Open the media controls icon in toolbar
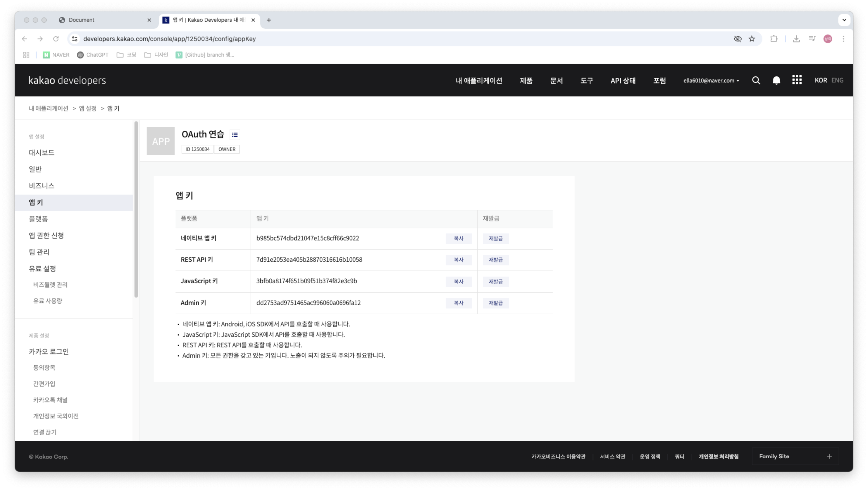This screenshot has height=490, width=868. 812,39
